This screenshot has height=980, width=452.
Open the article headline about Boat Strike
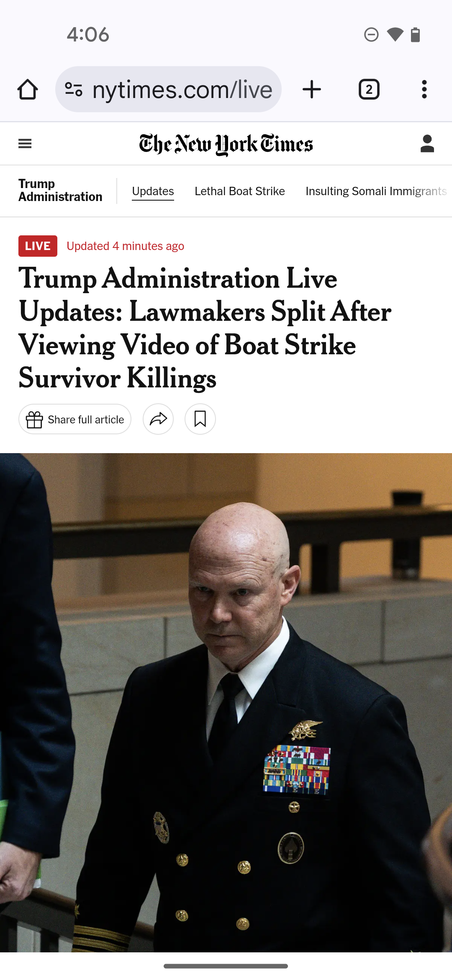pyautogui.click(x=205, y=328)
